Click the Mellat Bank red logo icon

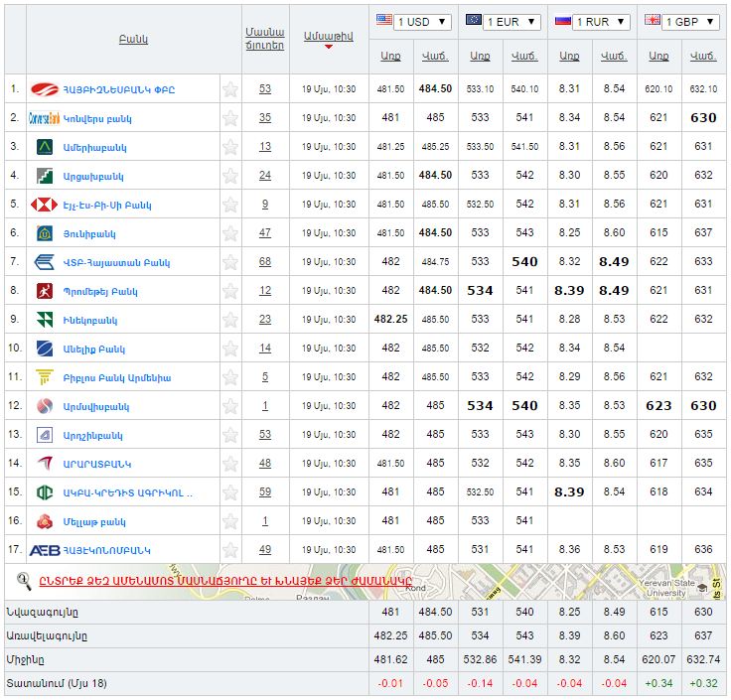click(x=45, y=521)
